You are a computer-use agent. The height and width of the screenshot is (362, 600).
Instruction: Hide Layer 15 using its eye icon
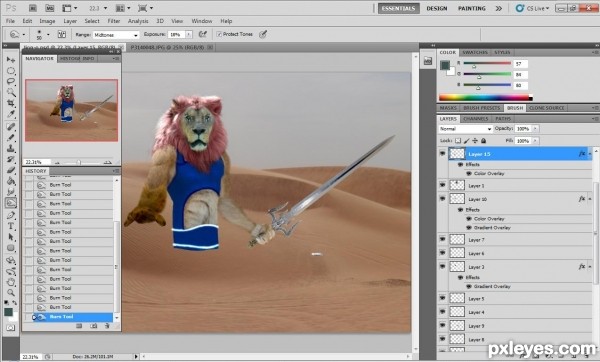(x=443, y=154)
